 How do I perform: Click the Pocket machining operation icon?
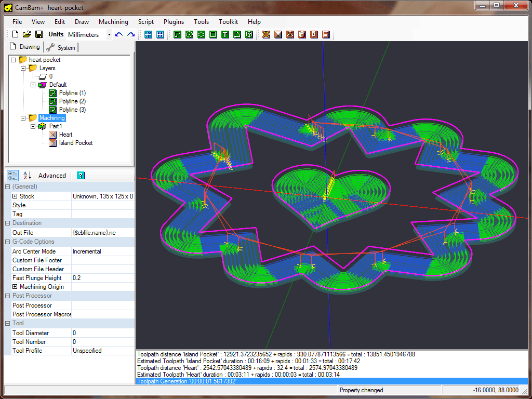pyautogui.click(x=278, y=34)
